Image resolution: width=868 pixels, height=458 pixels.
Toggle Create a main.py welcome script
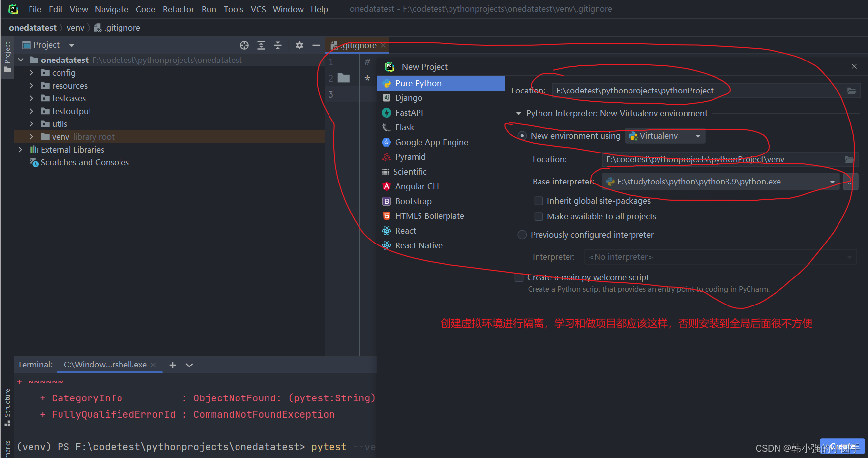coord(519,278)
